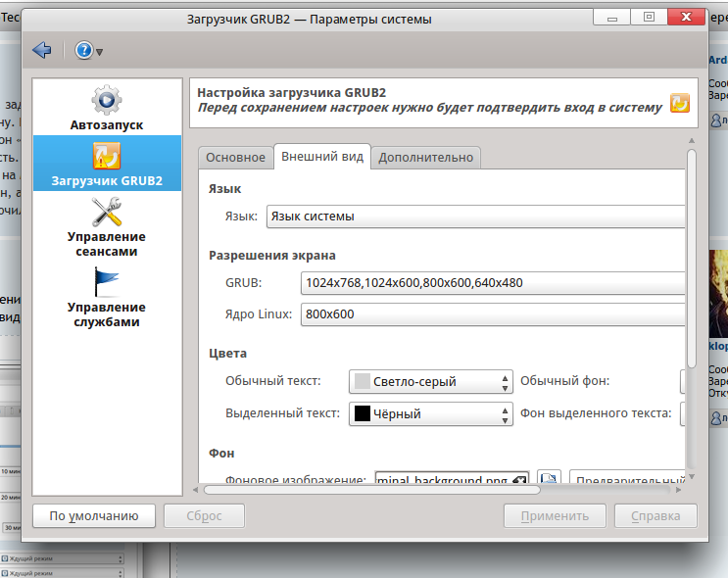This screenshot has width=728, height=578.
Task: Click the Сброс button
Action: click(204, 515)
